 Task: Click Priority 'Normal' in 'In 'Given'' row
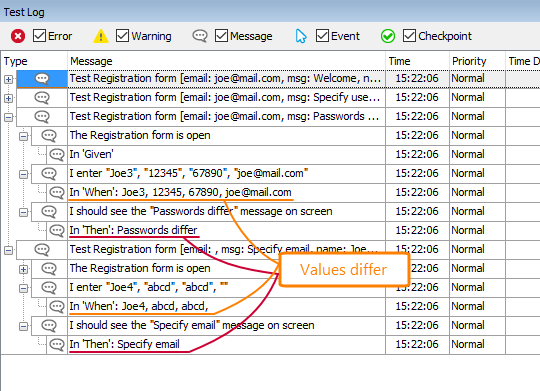coord(468,154)
